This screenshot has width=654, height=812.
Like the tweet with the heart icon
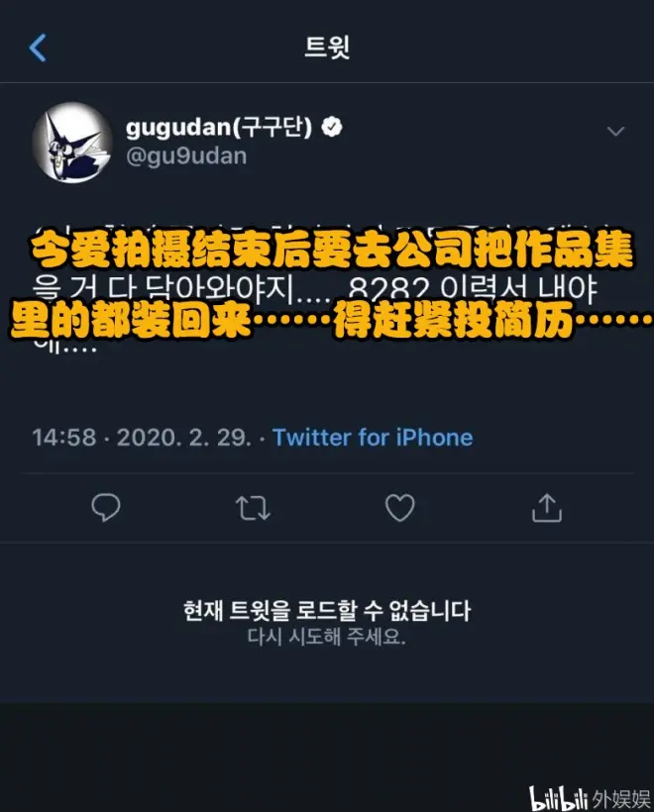click(x=400, y=507)
